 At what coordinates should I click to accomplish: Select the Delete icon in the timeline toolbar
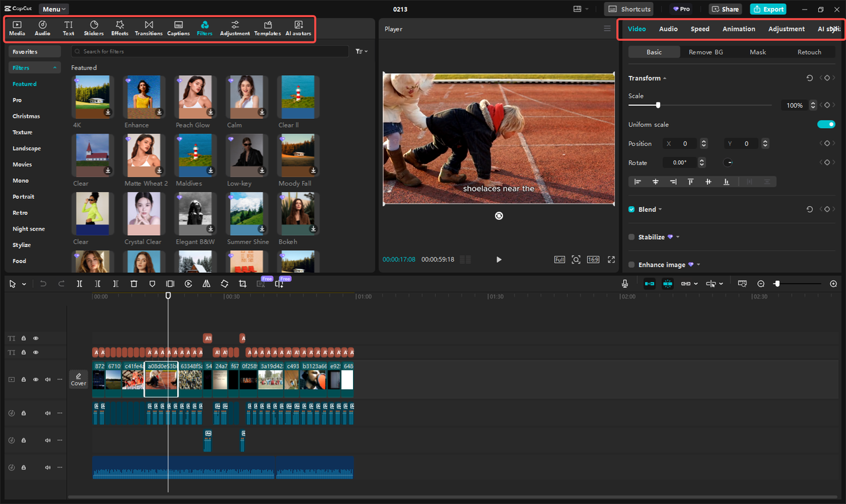coord(134,283)
